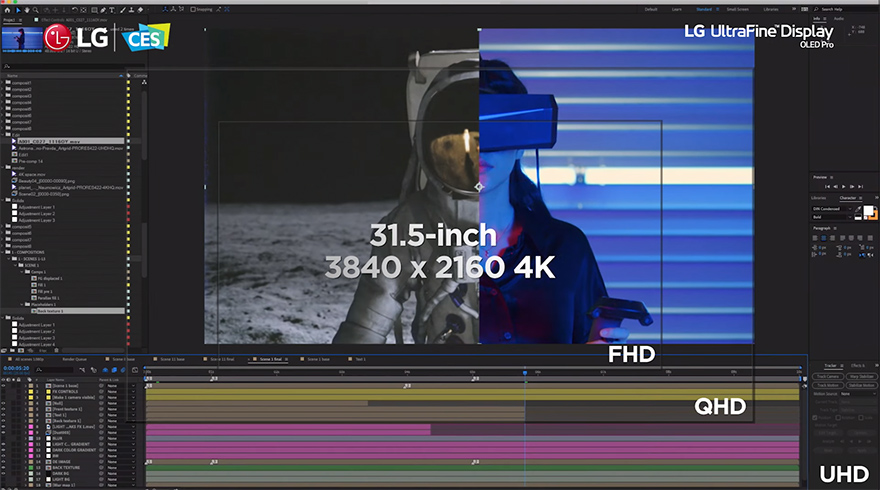The width and height of the screenshot is (880, 490).
Task: Switch to the Learn workspace
Action: pyautogui.click(x=677, y=9)
